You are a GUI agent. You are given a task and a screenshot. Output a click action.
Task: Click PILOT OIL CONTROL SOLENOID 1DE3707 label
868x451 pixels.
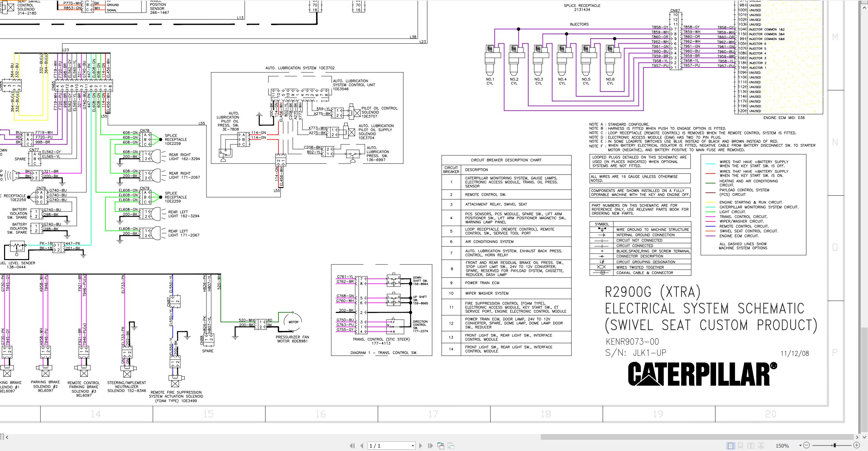pos(379,112)
